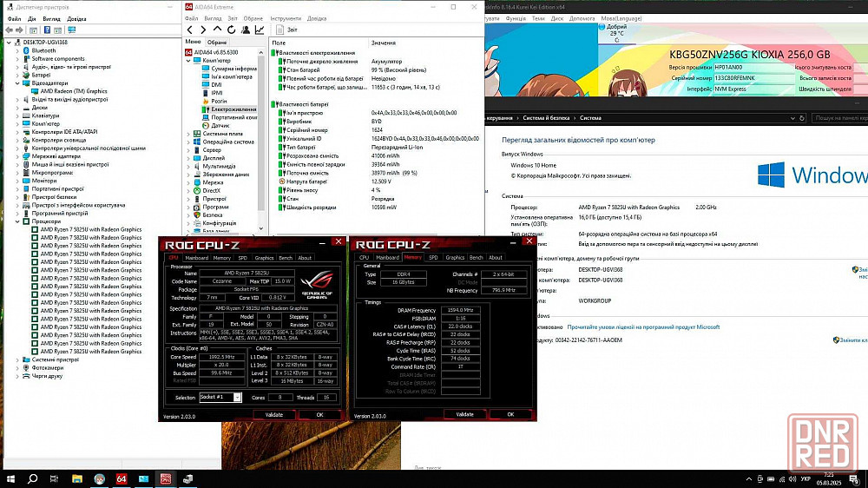868x488 pixels.
Task: Click the Control Panel search field
Action: (840, 118)
